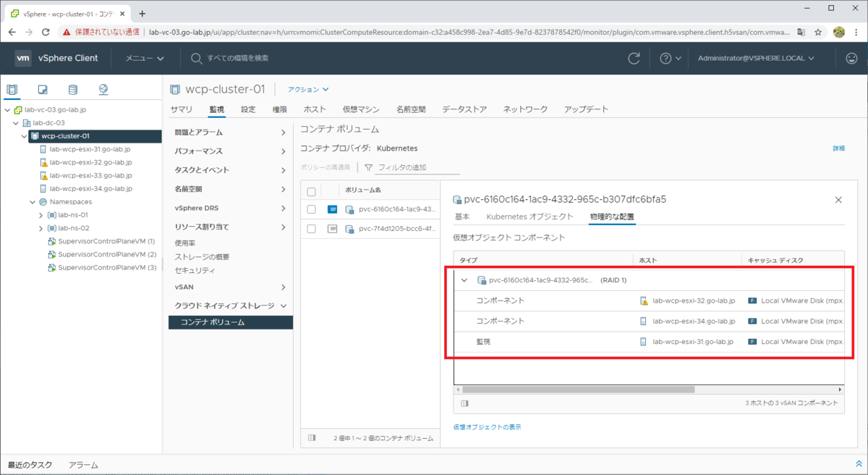This screenshot has height=475, width=868.
Task: Switch to the サマリ tab
Action: (182, 109)
